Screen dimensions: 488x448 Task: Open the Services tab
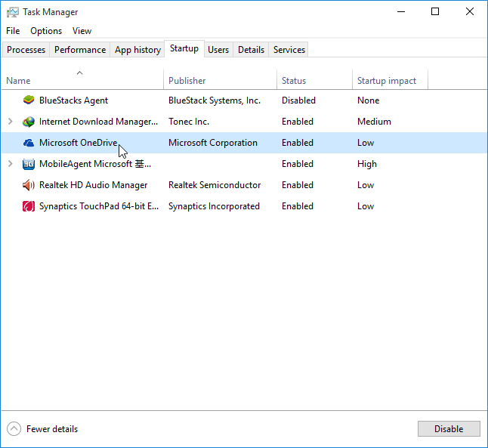coord(289,50)
